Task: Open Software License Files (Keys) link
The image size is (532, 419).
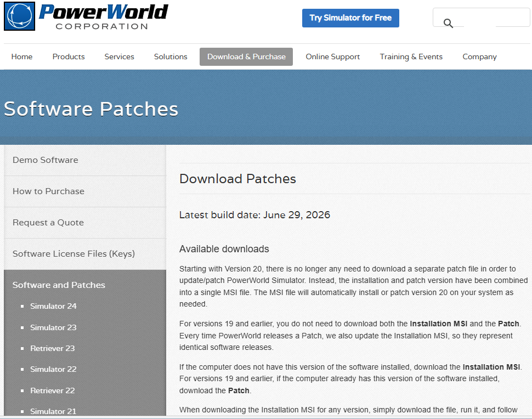Action: [x=85, y=254]
